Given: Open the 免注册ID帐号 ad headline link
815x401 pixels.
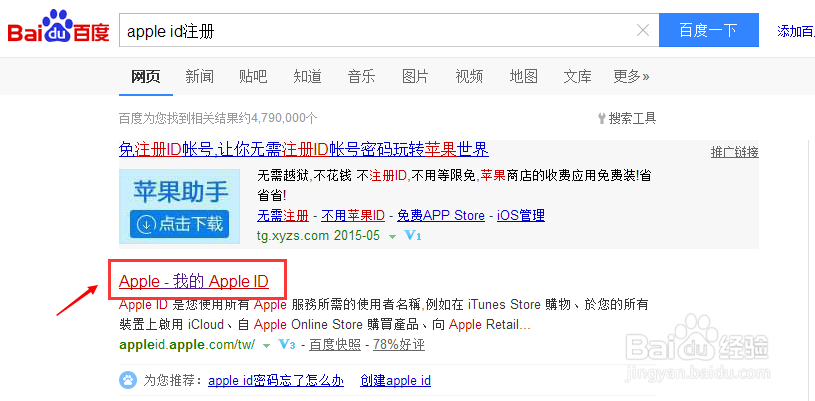Looking at the screenshot, I should tap(304, 150).
